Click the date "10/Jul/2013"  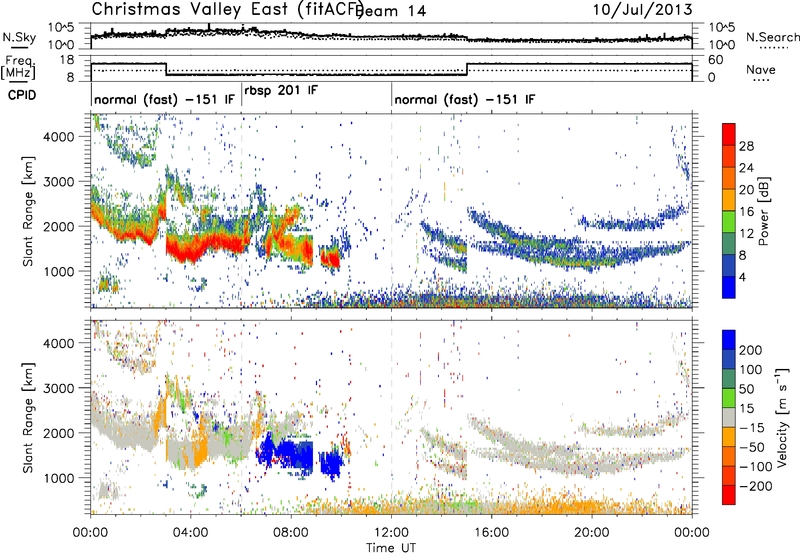pyautogui.click(x=642, y=10)
